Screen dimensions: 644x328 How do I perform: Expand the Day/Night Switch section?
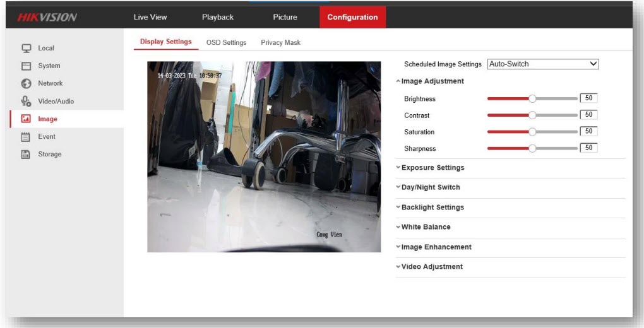pos(431,187)
